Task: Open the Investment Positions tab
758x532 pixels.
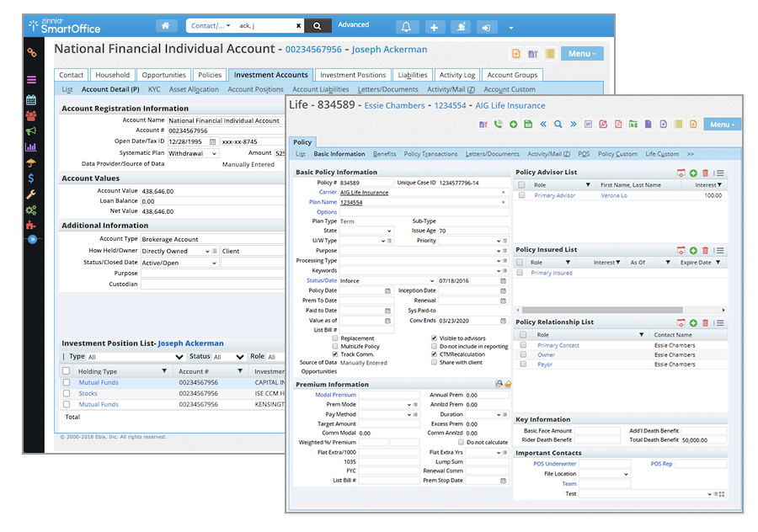Action: [353, 75]
